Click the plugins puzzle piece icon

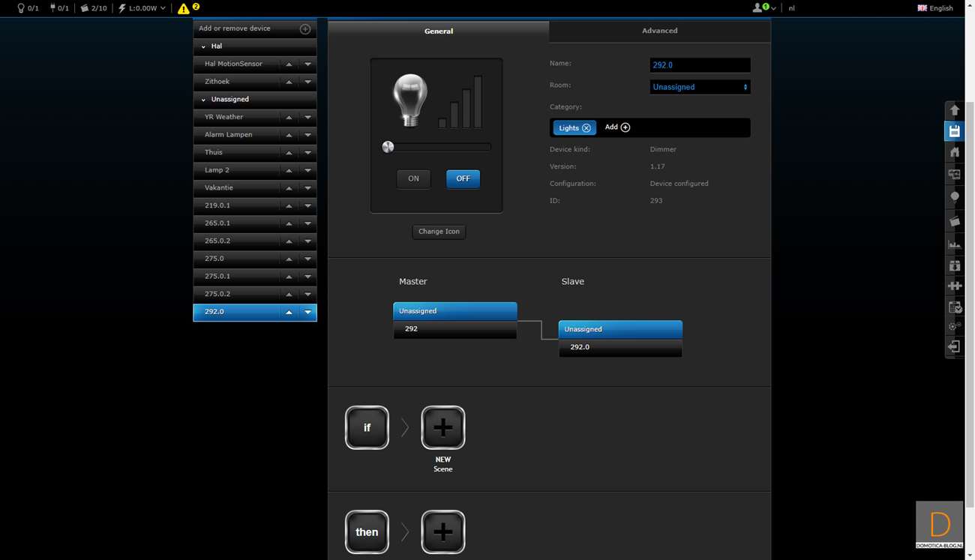tap(954, 286)
